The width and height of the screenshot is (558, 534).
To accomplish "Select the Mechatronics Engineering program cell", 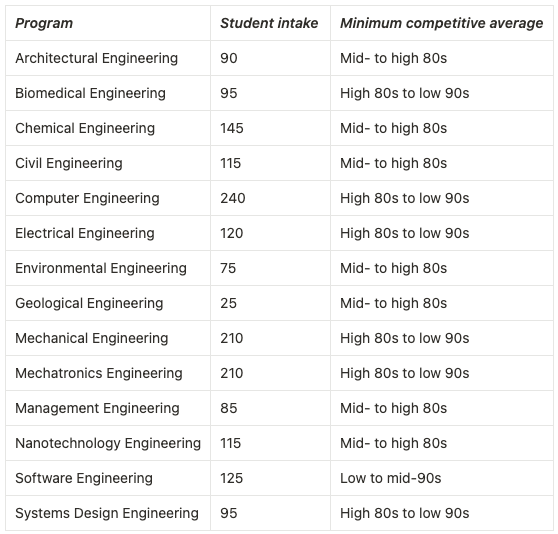I will pos(108,373).
